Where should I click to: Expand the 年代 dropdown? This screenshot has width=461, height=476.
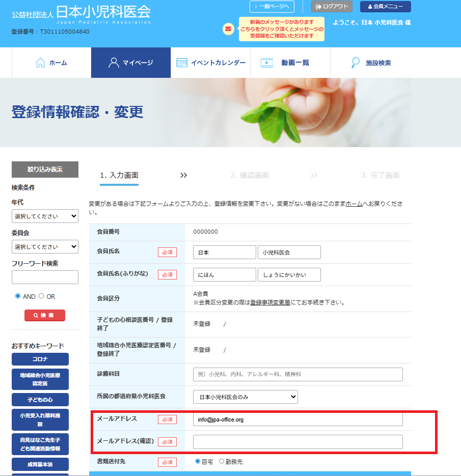coord(45,216)
